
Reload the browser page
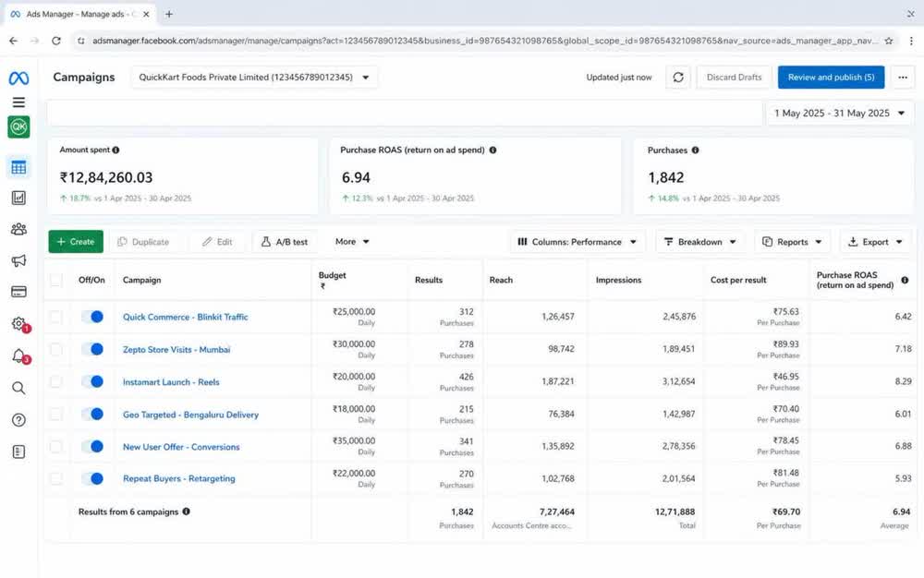click(x=56, y=41)
